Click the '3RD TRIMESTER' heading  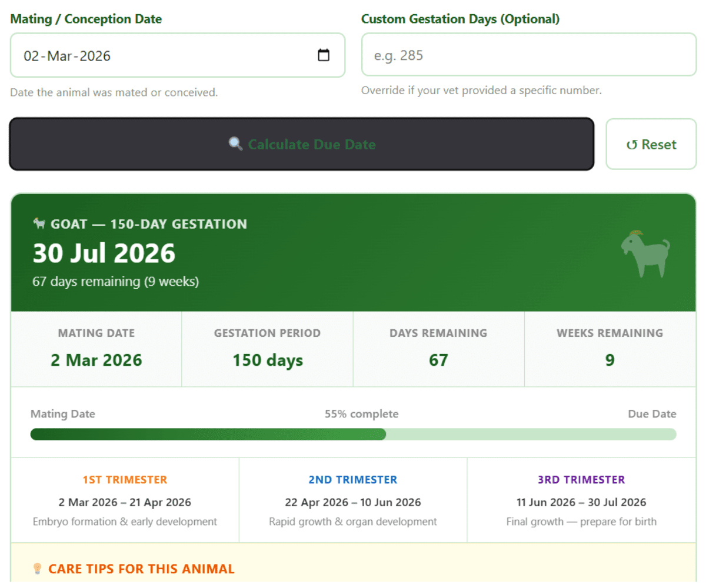(581, 480)
